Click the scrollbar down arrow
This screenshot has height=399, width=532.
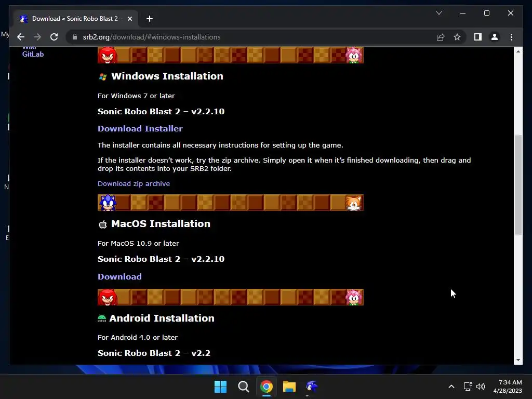[518, 360]
